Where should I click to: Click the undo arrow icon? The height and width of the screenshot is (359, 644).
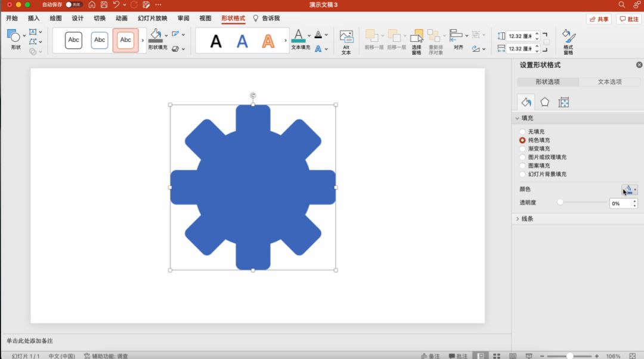[x=117, y=5]
